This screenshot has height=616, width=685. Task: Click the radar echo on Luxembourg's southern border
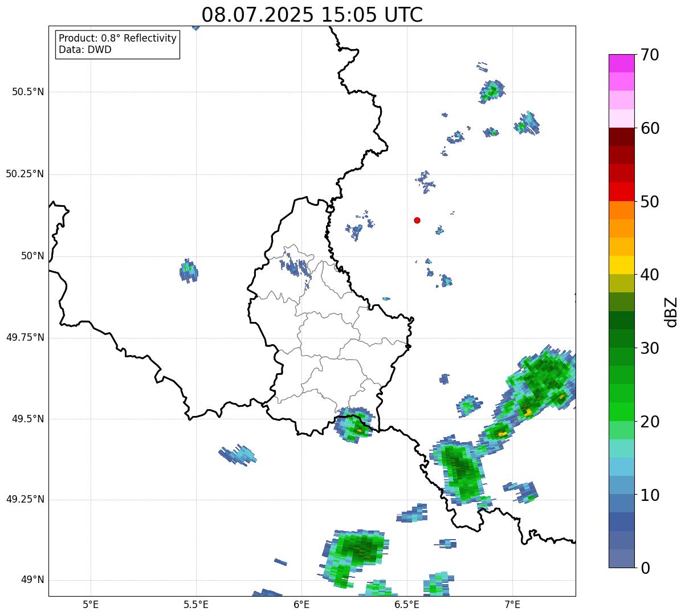[354, 425]
